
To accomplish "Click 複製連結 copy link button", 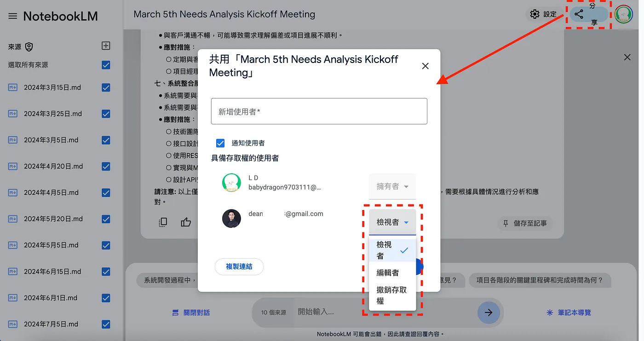I will [239, 267].
